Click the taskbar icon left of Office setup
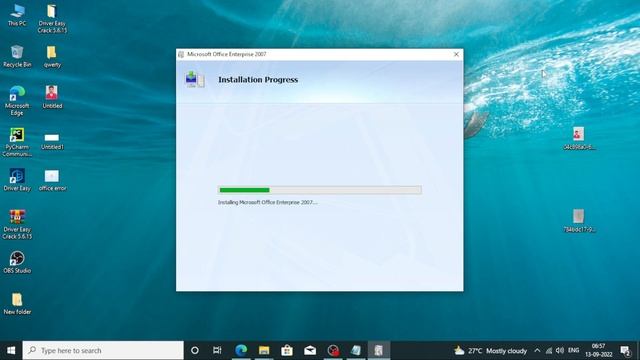 point(356,351)
